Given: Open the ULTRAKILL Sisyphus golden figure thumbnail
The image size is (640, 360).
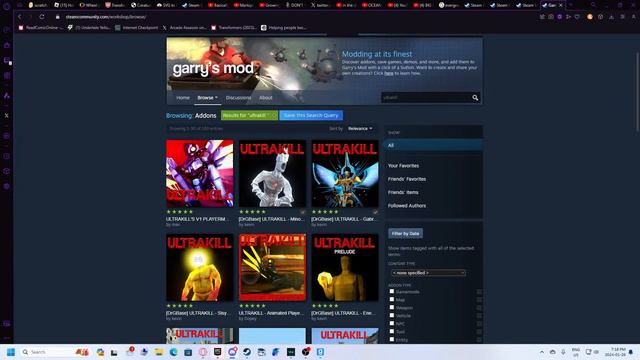Looking at the screenshot, I should pyautogui.click(x=200, y=267).
